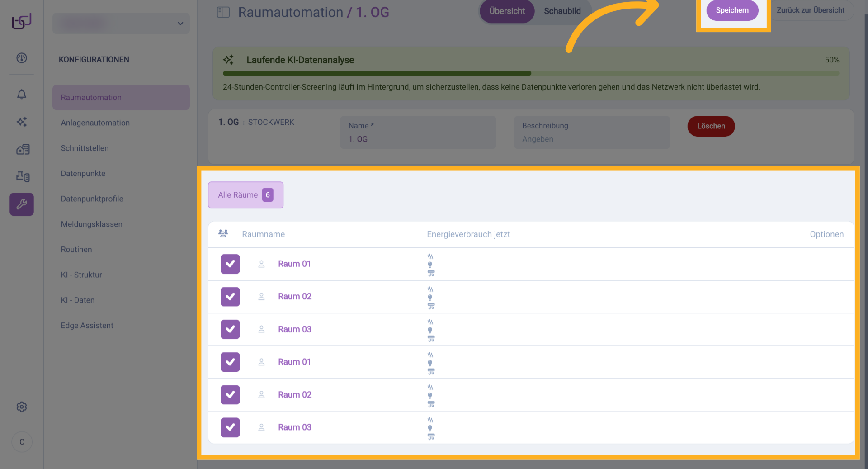Open the notifications bell icon
The height and width of the screenshot is (469, 868).
click(x=22, y=95)
